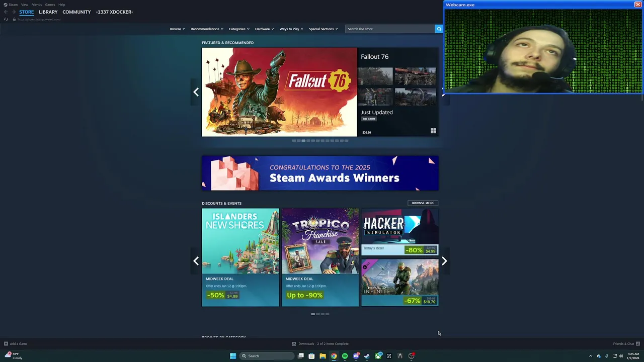The width and height of the screenshot is (644, 362).
Task: Open Islanders New Shores midweek deal
Action: click(x=240, y=257)
